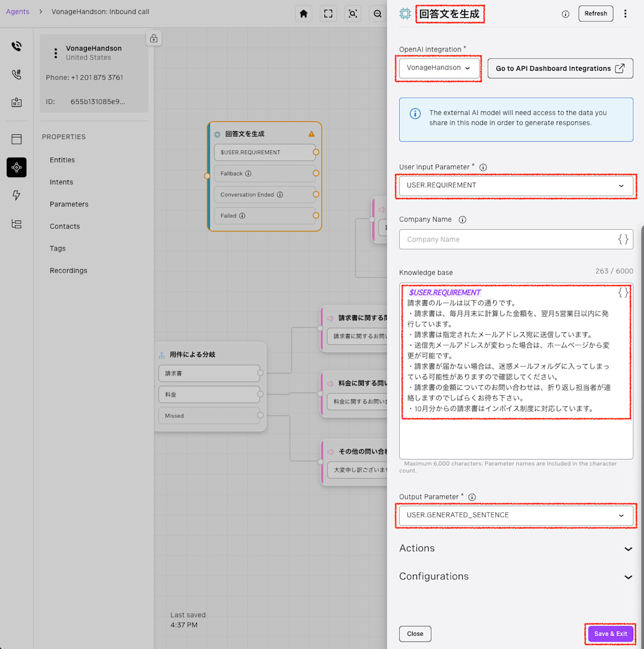
Task: Click the Fallback info icon
Action: click(248, 173)
